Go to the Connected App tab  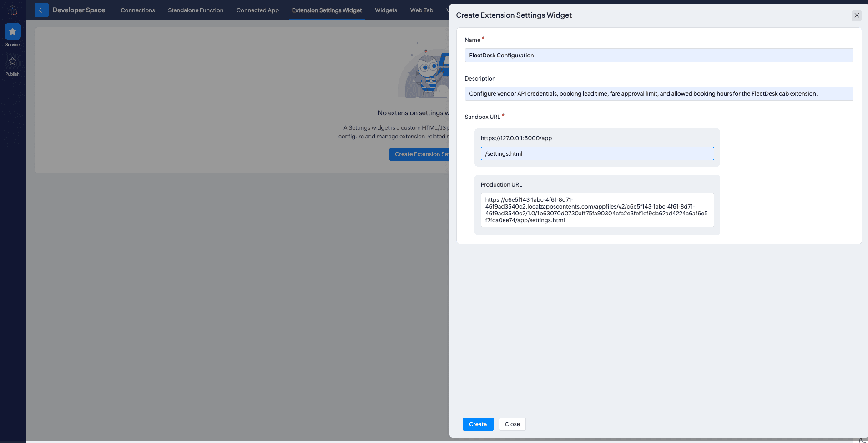pos(257,10)
